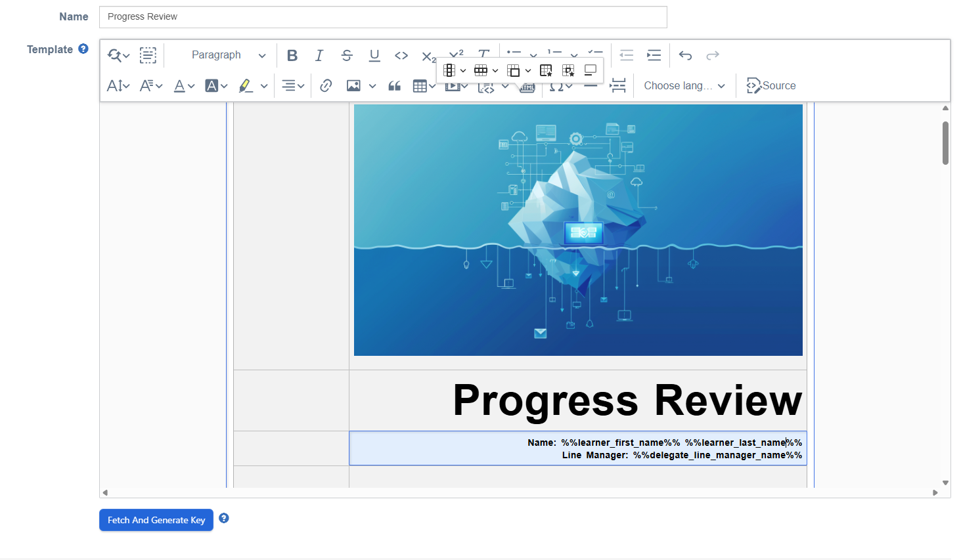Decrease indent
Viewport: 961px width, 560px height.
pos(626,55)
